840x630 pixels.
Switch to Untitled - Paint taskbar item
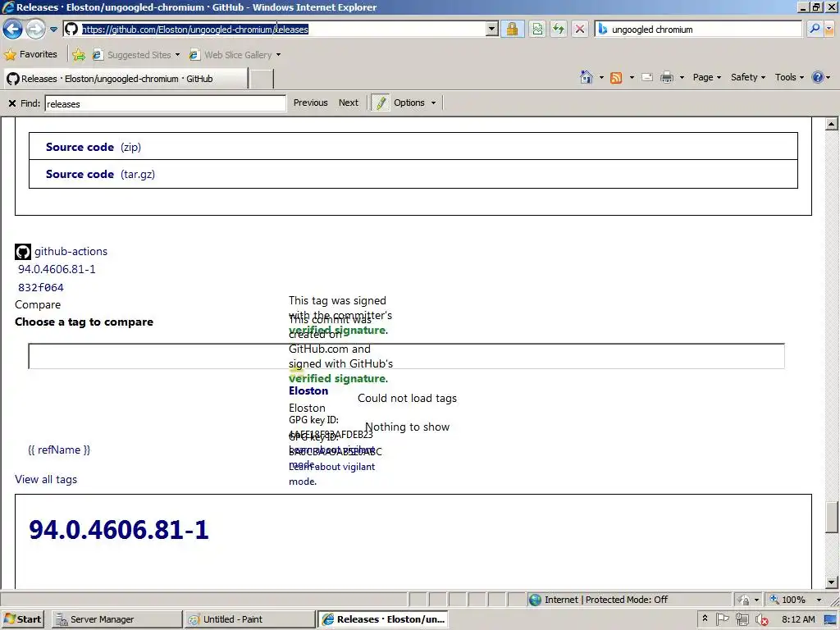pos(249,619)
